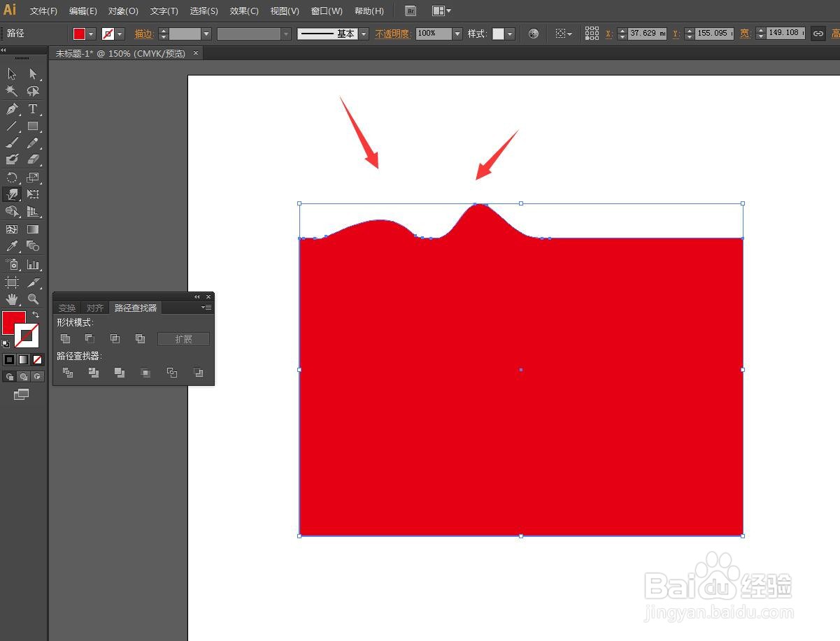The width and height of the screenshot is (840, 641).
Task: Open the graphic style 样式 dropdown
Action: (510, 34)
